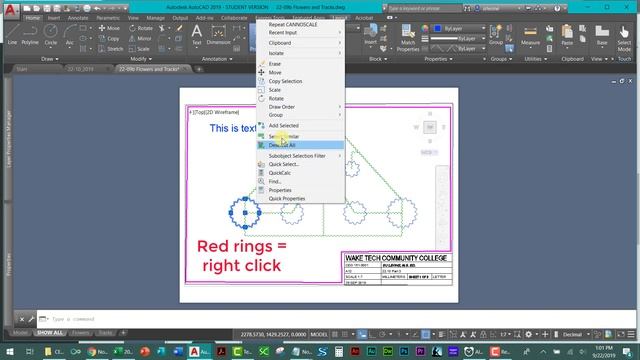The image size is (640, 360).
Task: Select Copy Selection in context menu
Action: click(x=300, y=81)
